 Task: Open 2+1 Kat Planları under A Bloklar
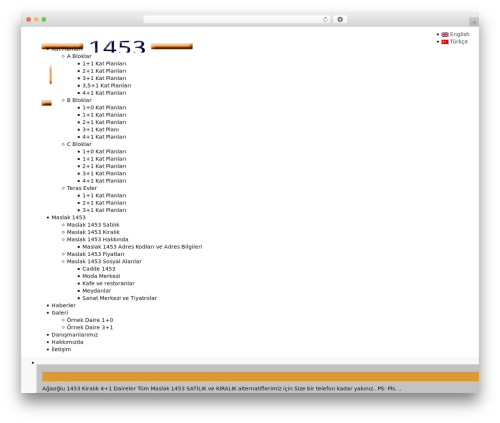coord(104,71)
